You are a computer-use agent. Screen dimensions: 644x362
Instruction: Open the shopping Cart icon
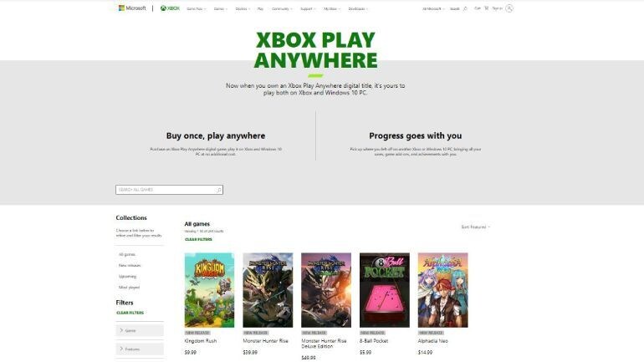tap(486, 8)
